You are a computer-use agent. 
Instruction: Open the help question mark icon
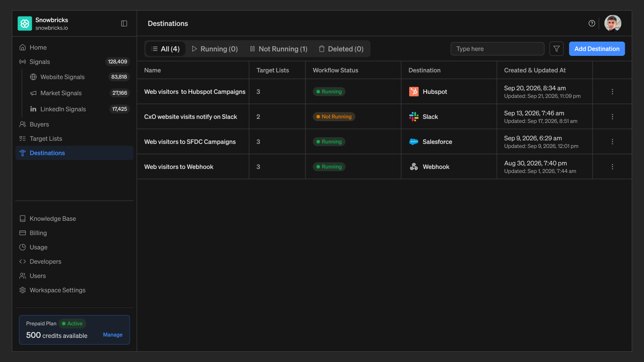coord(592,23)
